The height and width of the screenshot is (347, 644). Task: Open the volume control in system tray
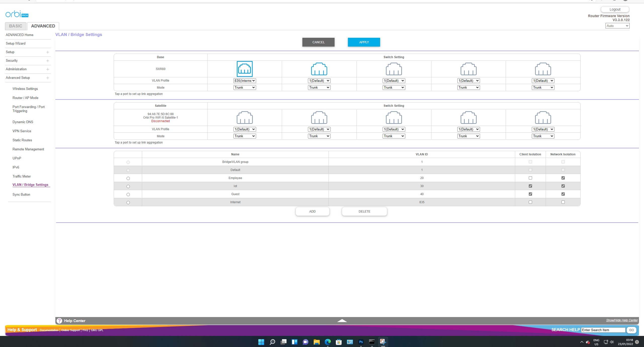click(612, 342)
